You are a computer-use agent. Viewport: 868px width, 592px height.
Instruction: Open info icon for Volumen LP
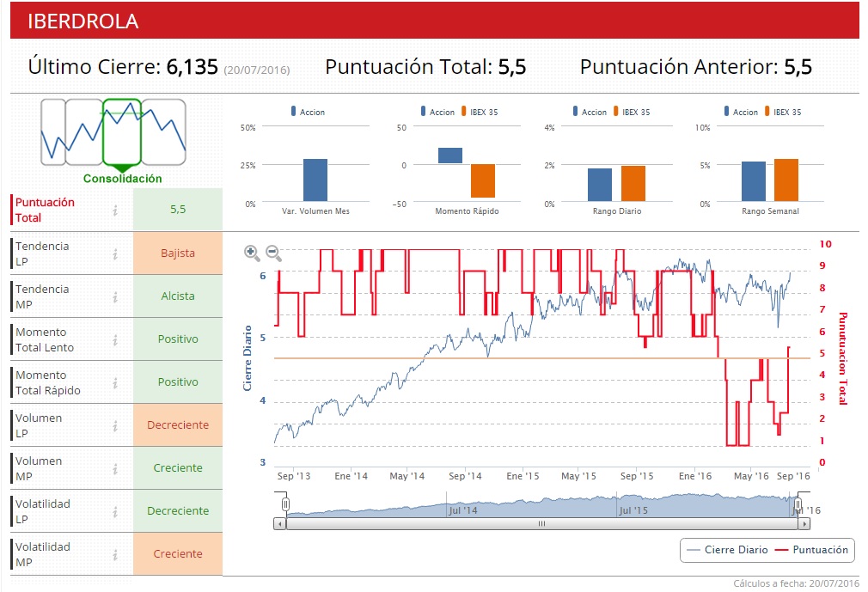[115, 426]
